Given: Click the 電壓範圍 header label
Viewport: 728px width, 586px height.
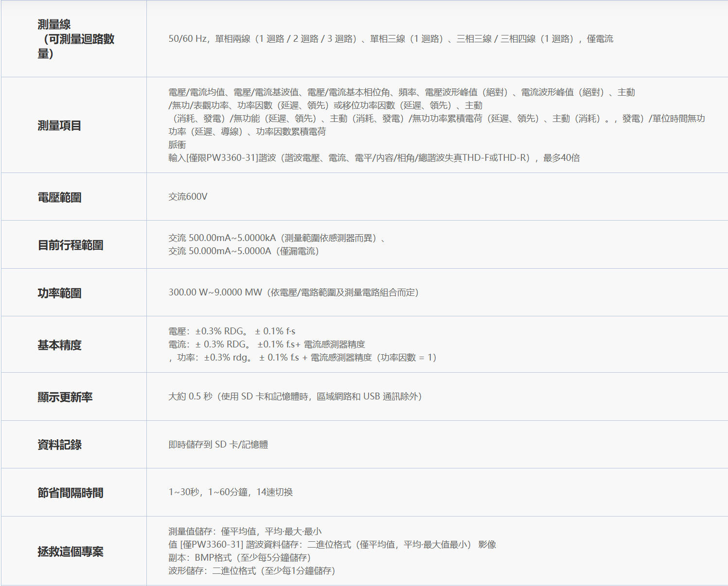Looking at the screenshot, I should [60, 197].
